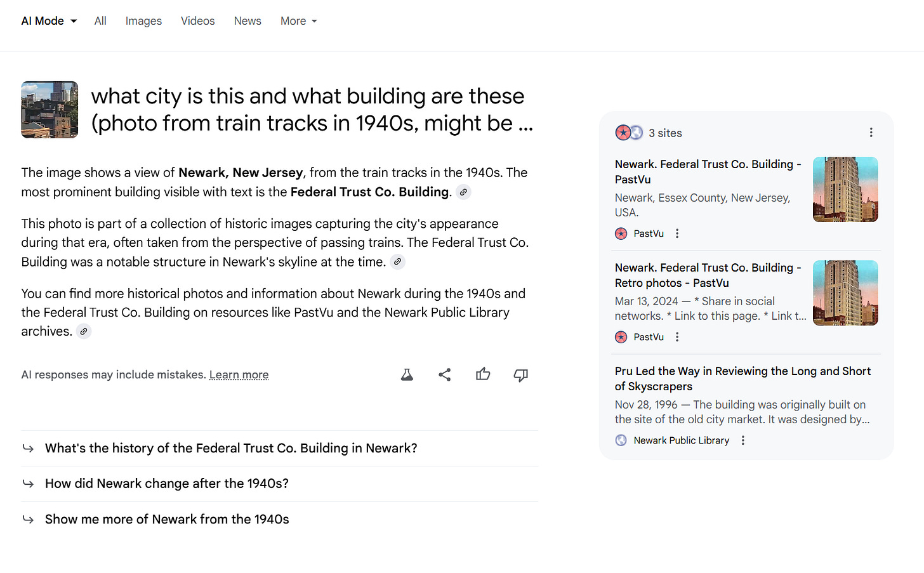Open the AI Mode dropdown

pos(49,21)
